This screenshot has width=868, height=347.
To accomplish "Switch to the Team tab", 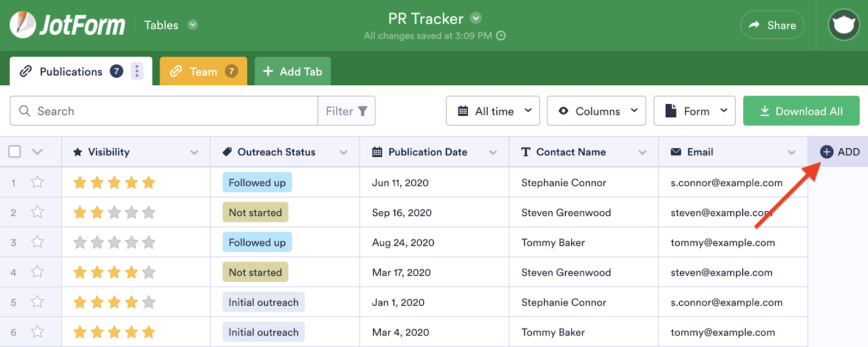I will click(x=203, y=72).
